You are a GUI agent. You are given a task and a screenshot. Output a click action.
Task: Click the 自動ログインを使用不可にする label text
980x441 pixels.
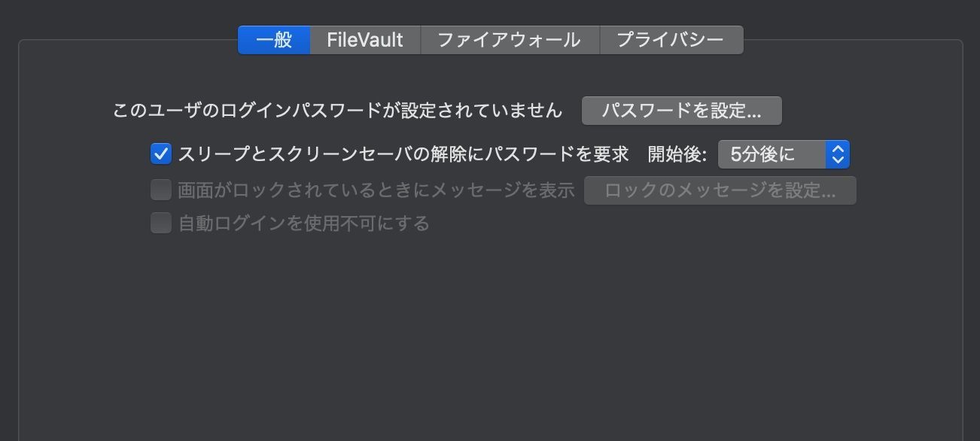point(304,223)
